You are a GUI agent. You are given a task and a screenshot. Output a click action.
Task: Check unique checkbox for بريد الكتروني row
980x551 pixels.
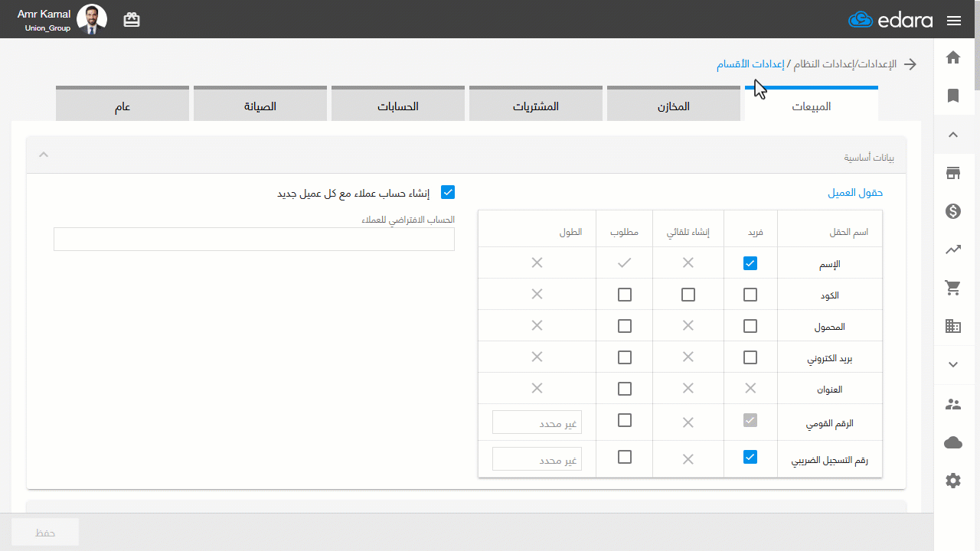point(750,357)
